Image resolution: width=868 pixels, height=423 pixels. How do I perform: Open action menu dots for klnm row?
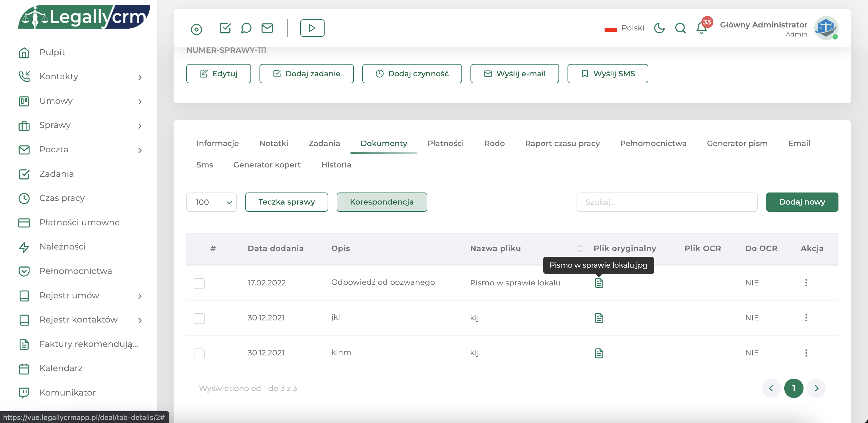[806, 353]
